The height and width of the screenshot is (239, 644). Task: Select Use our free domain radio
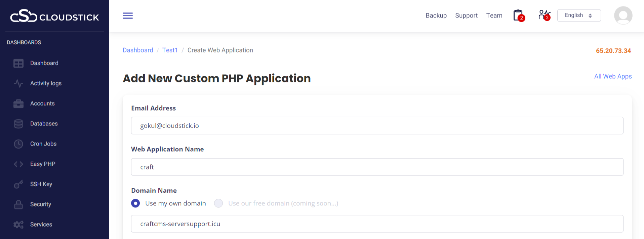(218, 203)
